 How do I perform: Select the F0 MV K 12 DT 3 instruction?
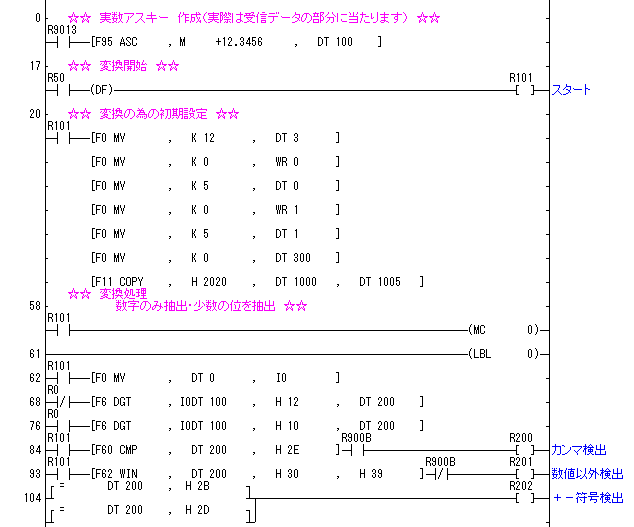point(214,137)
